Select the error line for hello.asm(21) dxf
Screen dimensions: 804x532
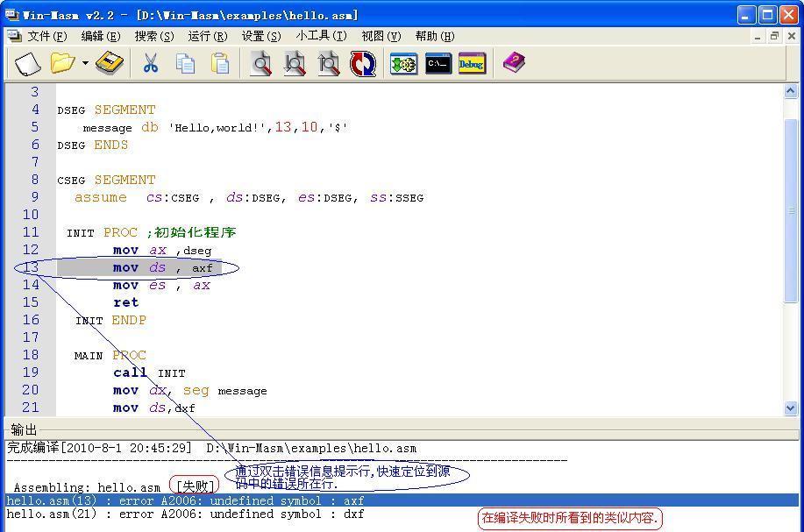click(185, 514)
